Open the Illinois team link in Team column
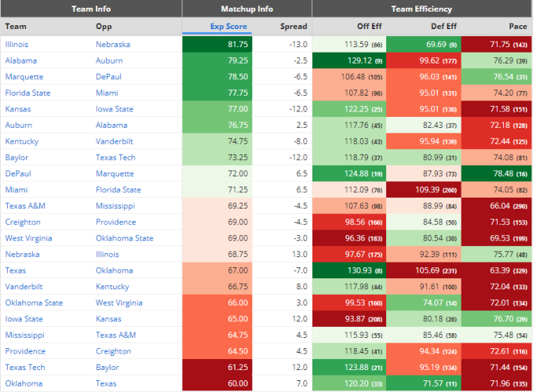The height and width of the screenshot is (392, 533). tap(16, 45)
